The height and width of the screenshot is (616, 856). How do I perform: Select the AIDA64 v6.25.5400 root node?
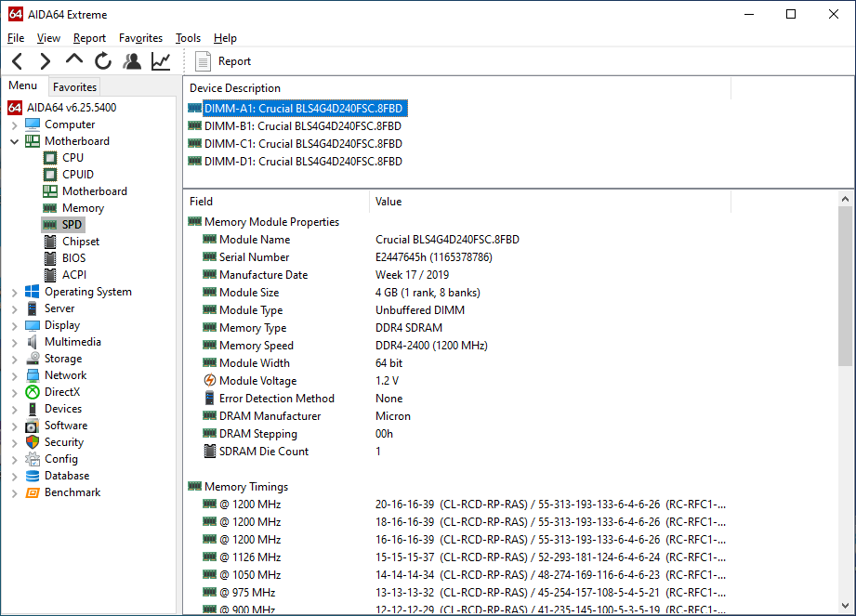pos(72,108)
